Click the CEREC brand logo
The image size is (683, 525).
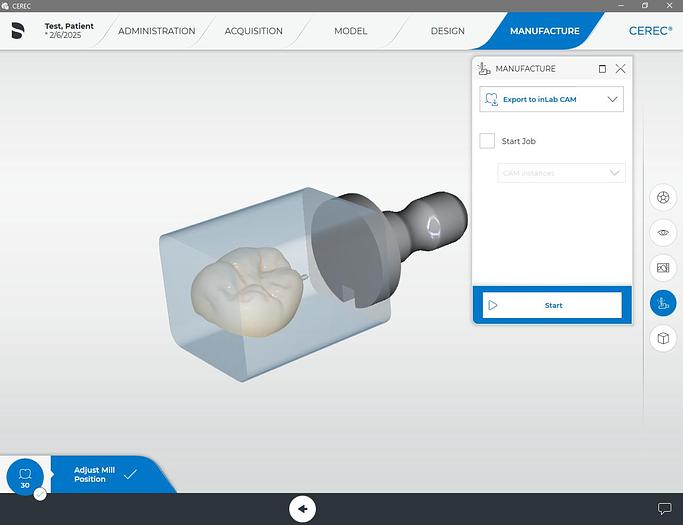point(650,31)
